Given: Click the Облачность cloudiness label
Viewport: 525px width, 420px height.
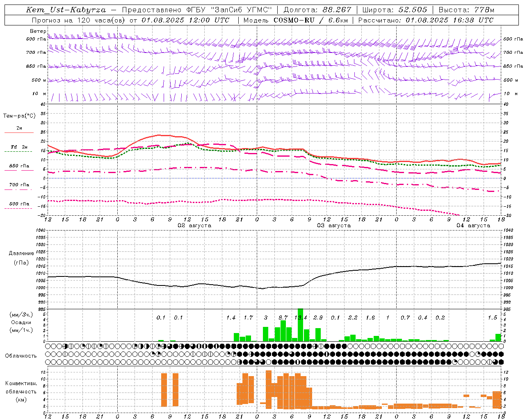Looking at the screenshot, I should click(x=21, y=356).
